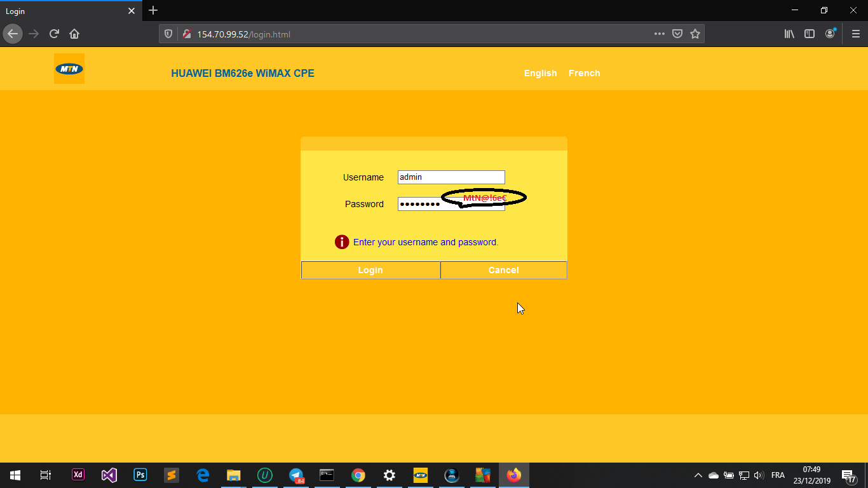Click the MTN logo

pos(69,69)
